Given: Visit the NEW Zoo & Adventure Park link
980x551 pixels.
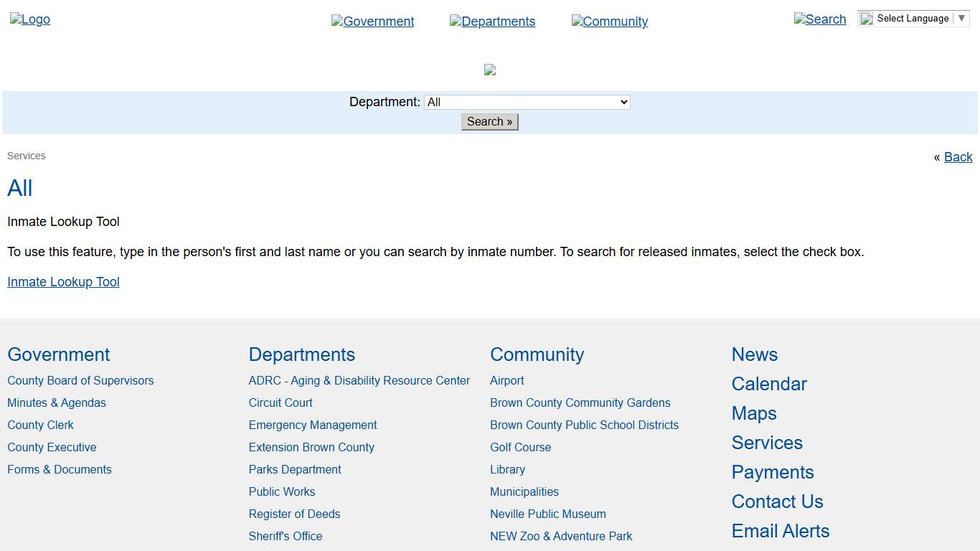Looking at the screenshot, I should click(x=561, y=536).
